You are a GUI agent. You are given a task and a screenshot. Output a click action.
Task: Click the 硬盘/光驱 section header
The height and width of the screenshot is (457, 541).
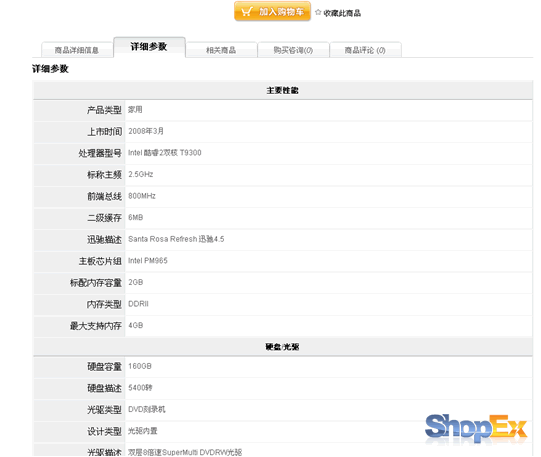click(x=282, y=347)
